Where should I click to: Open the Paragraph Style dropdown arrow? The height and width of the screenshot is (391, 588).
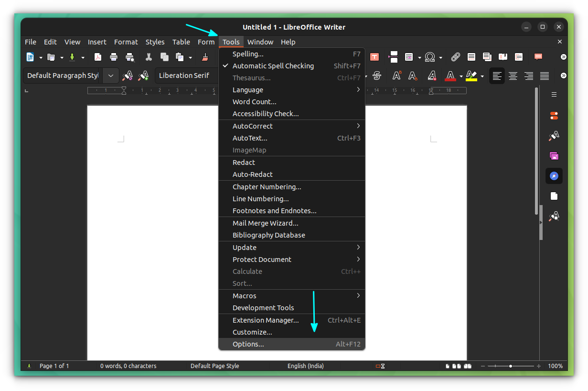pyautogui.click(x=111, y=76)
